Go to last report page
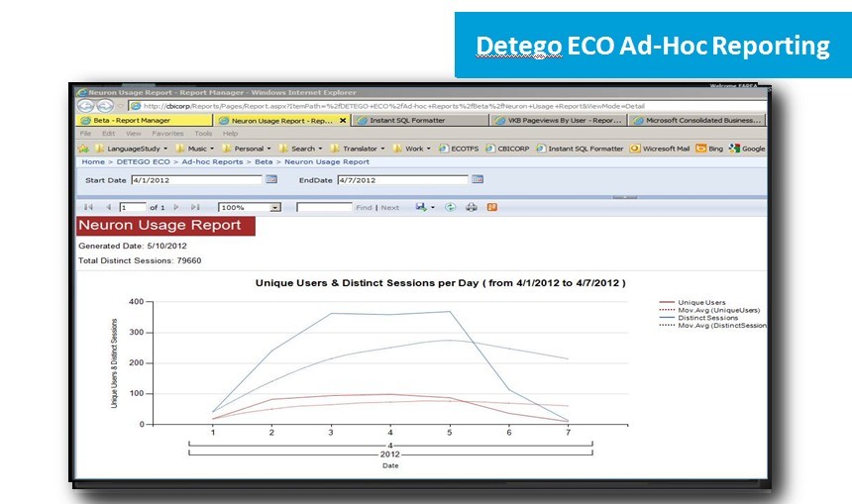The image size is (852, 504). pos(195,207)
